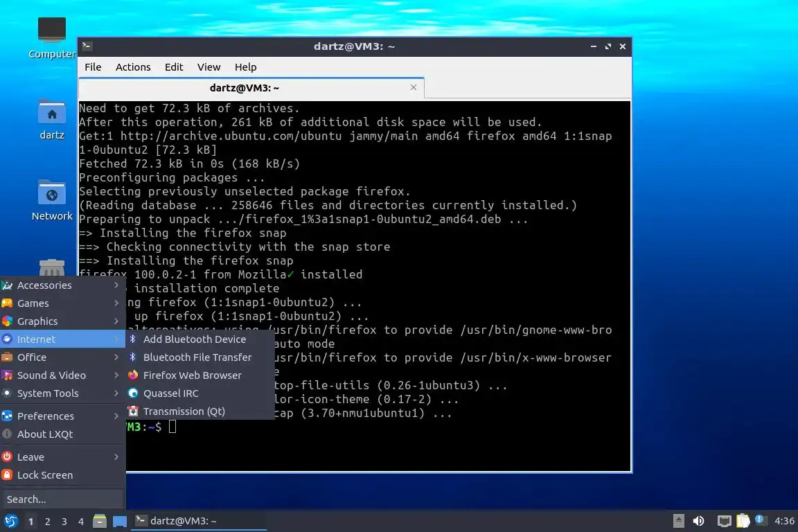Expand the Graphics category
The width and height of the screenshot is (798, 532).
[62, 321]
